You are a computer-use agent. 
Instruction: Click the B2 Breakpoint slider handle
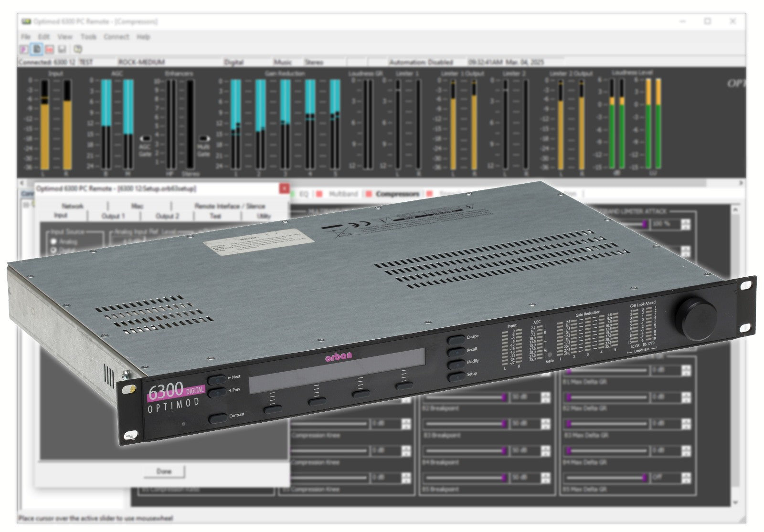click(x=504, y=397)
